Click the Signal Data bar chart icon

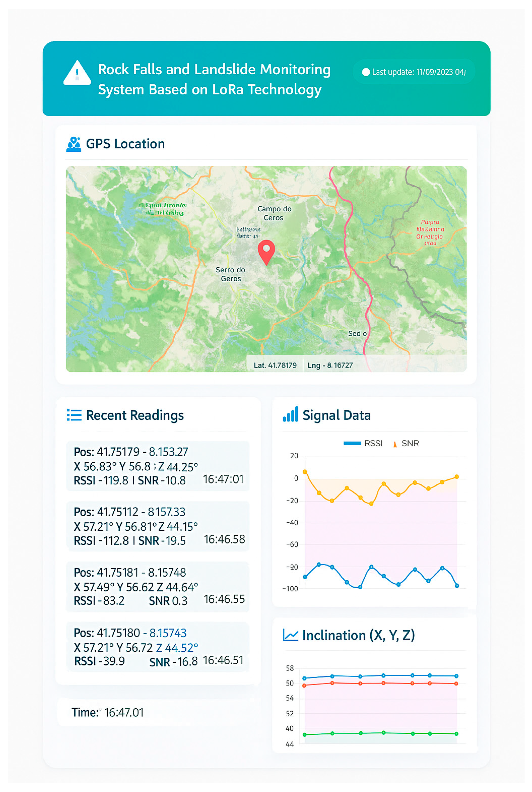290,415
